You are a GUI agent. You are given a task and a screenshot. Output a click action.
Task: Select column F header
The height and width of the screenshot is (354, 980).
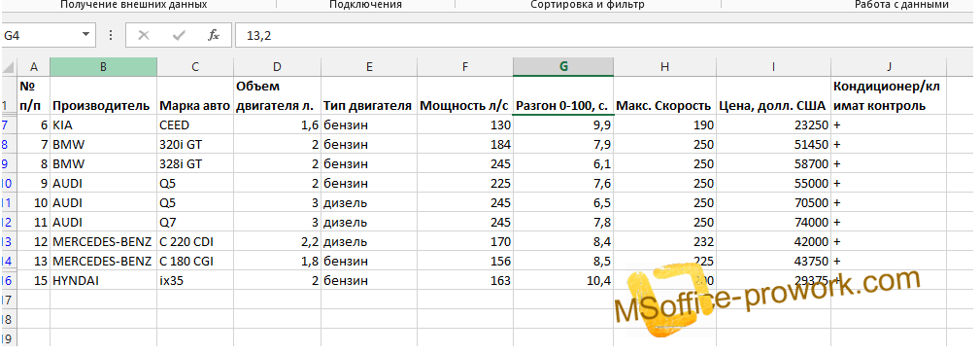[464, 67]
